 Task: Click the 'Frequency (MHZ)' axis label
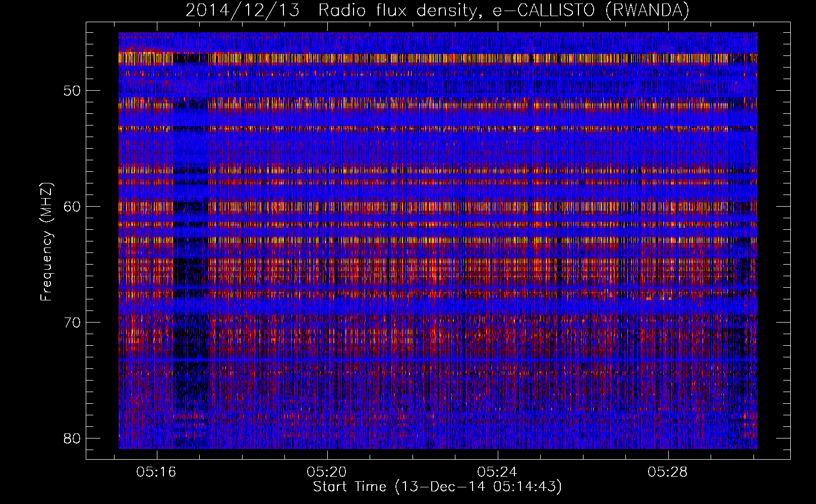coord(46,242)
